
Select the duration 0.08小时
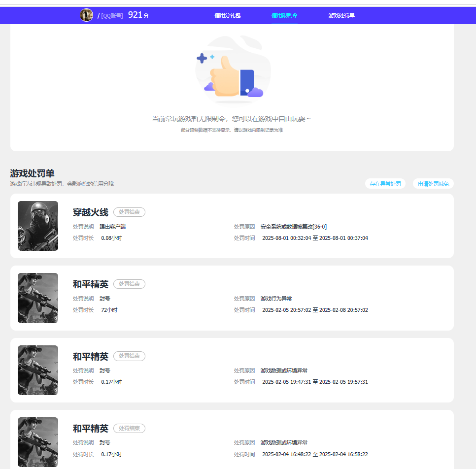coord(111,238)
